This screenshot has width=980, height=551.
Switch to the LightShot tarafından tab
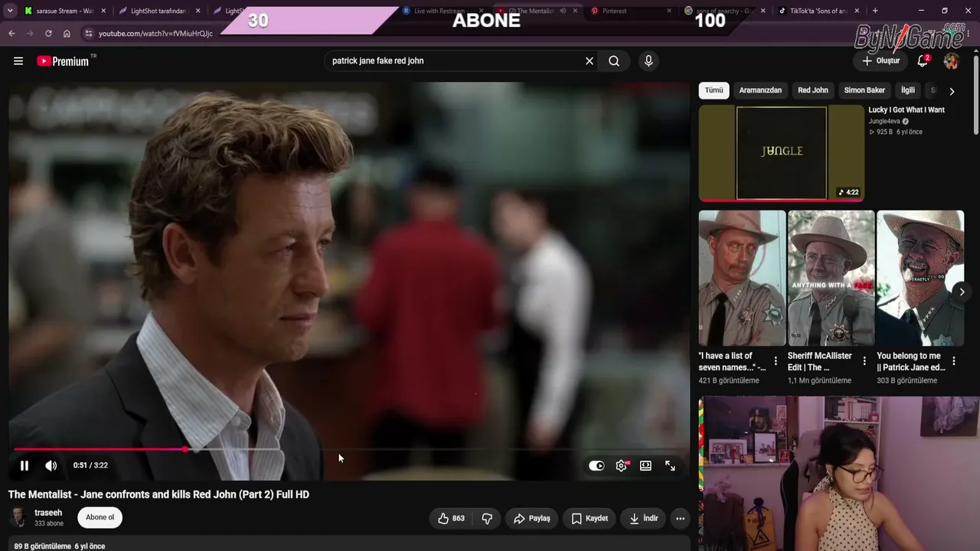coord(158,11)
